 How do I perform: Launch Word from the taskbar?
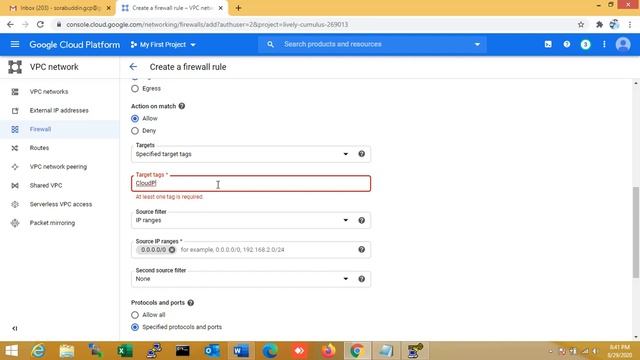[241, 351]
